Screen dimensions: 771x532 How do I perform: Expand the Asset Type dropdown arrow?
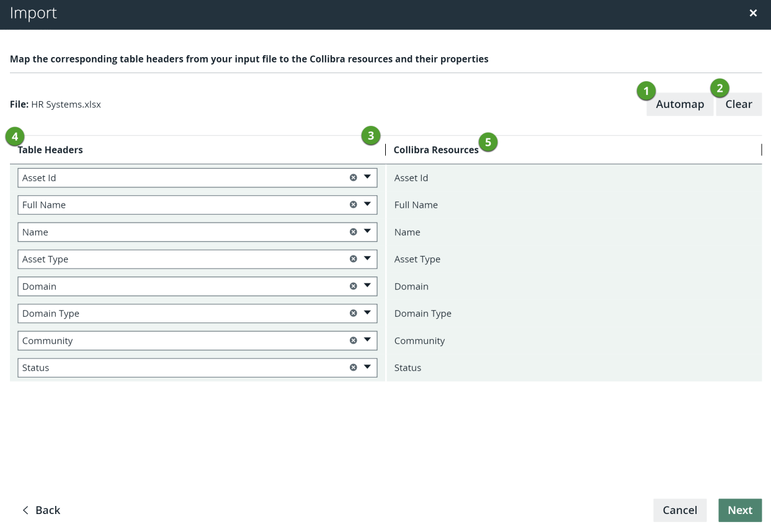(x=367, y=259)
